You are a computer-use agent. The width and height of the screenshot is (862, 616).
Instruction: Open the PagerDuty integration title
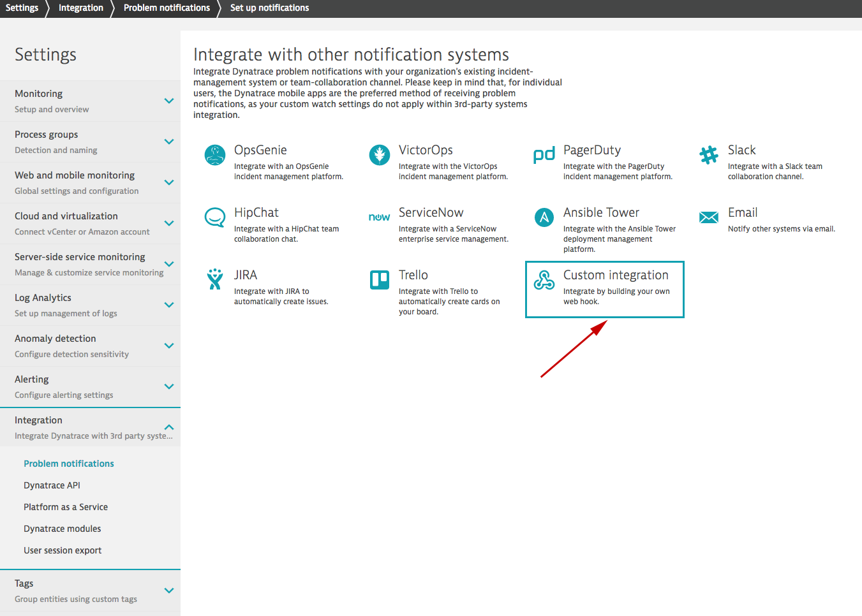pos(592,150)
